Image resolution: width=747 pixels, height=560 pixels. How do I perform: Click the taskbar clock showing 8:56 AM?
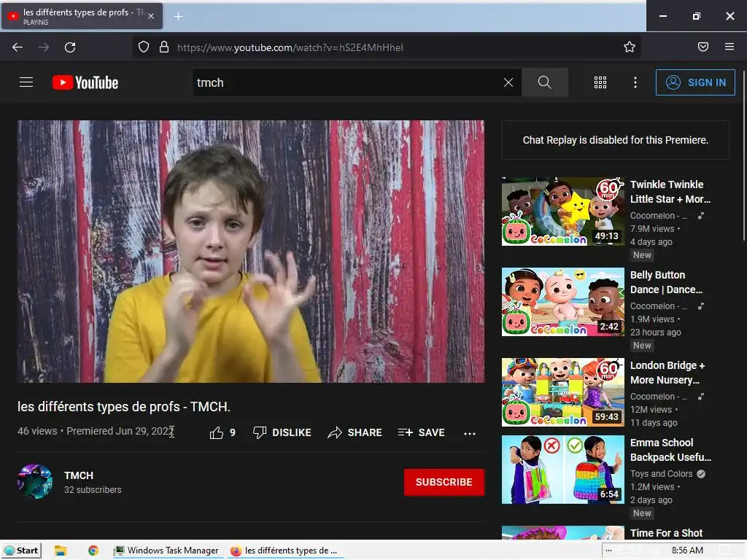point(687,551)
